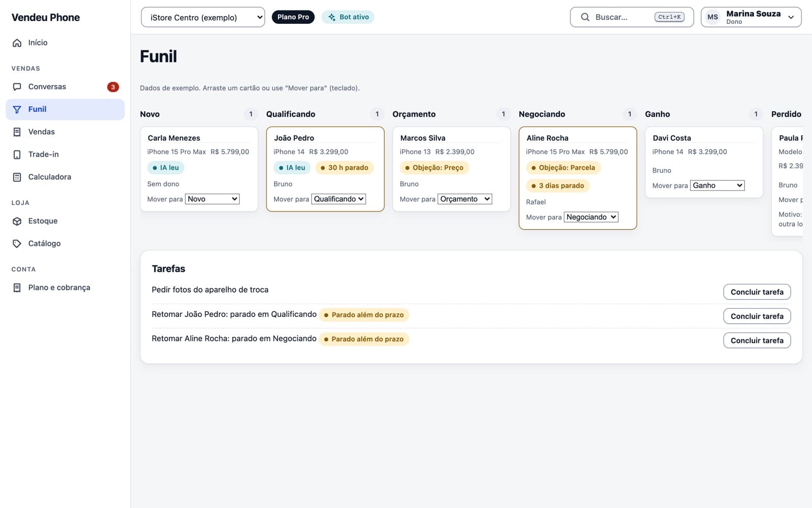Screen dimensions: 812x508
Task: Click the Plano e cobrança icon
Action: pyautogui.click(x=17, y=288)
